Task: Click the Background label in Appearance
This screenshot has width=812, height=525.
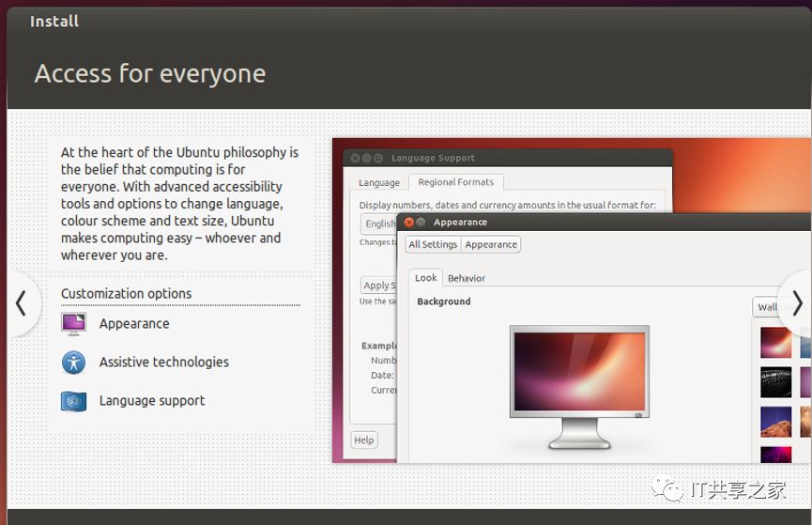Action: 444,301
